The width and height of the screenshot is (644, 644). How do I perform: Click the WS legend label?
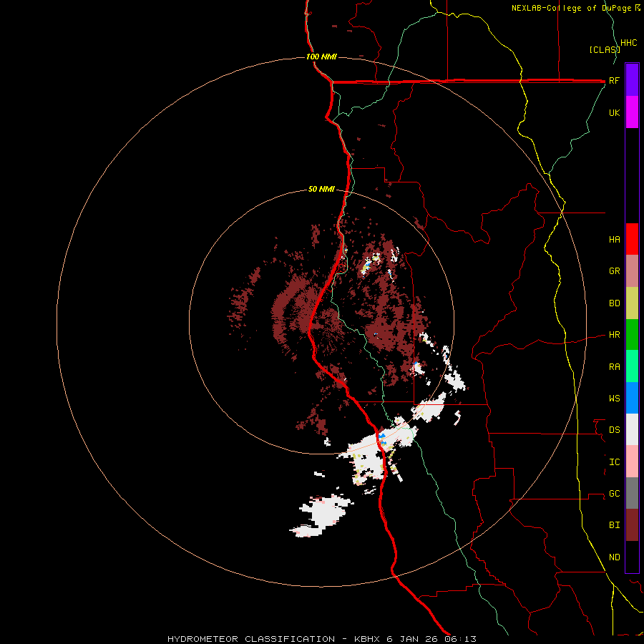pyautogui.click(x=614, y=398)
